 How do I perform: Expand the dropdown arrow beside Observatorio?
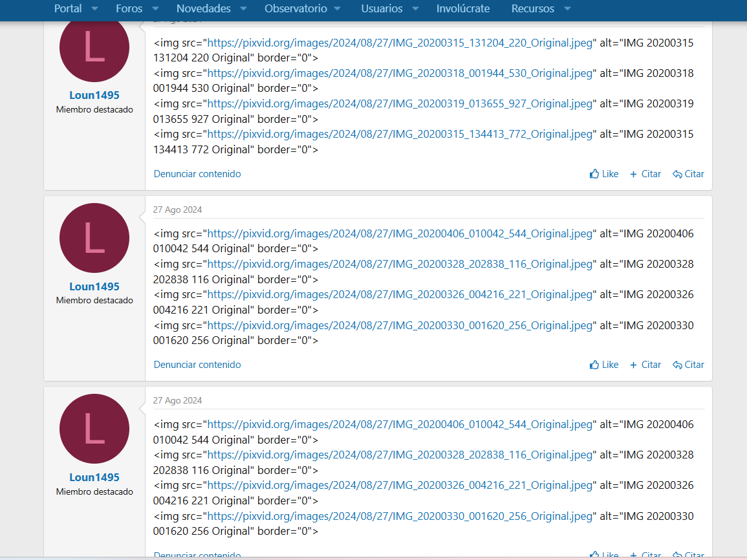[338, 8]
